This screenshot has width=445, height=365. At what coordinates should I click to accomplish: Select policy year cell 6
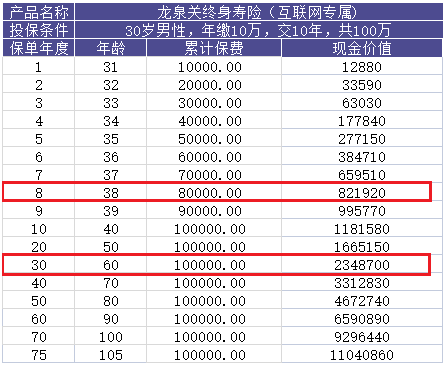tap(39, 157)
